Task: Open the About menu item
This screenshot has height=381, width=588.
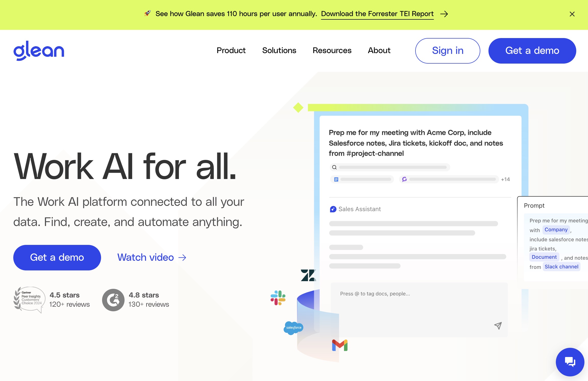Action: click(x=379, y=50)
